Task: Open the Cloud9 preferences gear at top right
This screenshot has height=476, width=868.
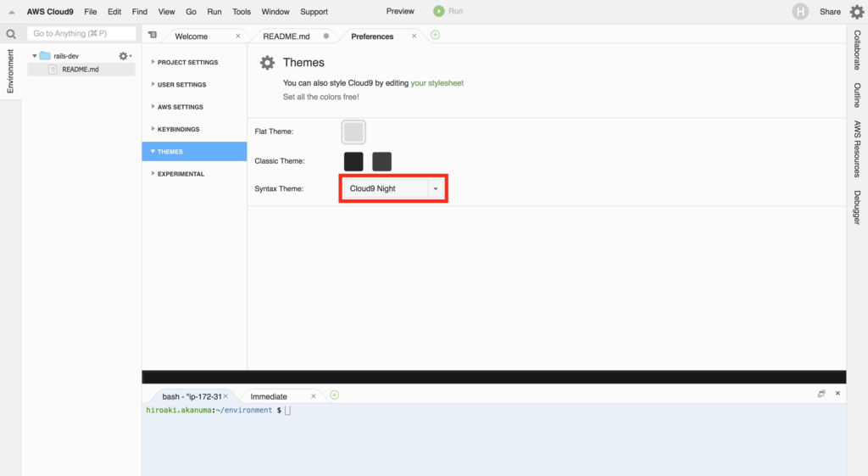Action: 856,12
